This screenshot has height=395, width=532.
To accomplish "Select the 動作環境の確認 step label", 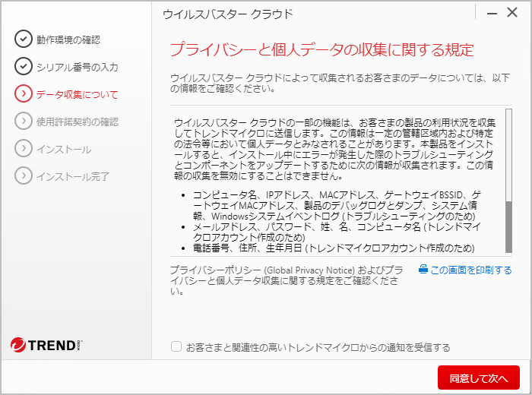I will [68, 39].
